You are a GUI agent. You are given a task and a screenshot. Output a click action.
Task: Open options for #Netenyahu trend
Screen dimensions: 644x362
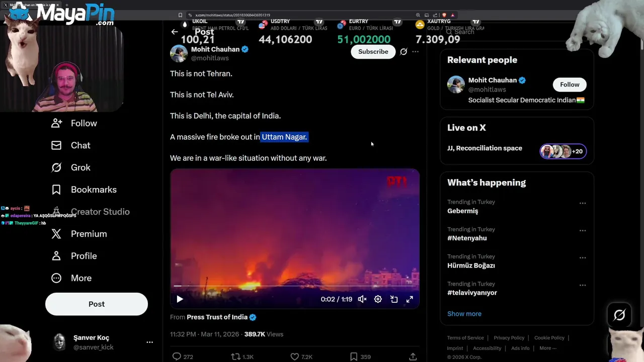click(583, 230)
